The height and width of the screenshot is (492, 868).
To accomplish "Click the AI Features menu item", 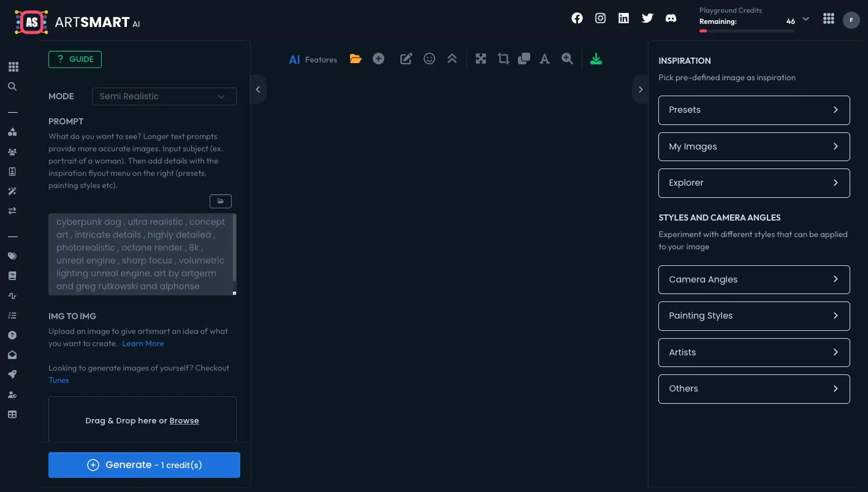I will [313, 59].
